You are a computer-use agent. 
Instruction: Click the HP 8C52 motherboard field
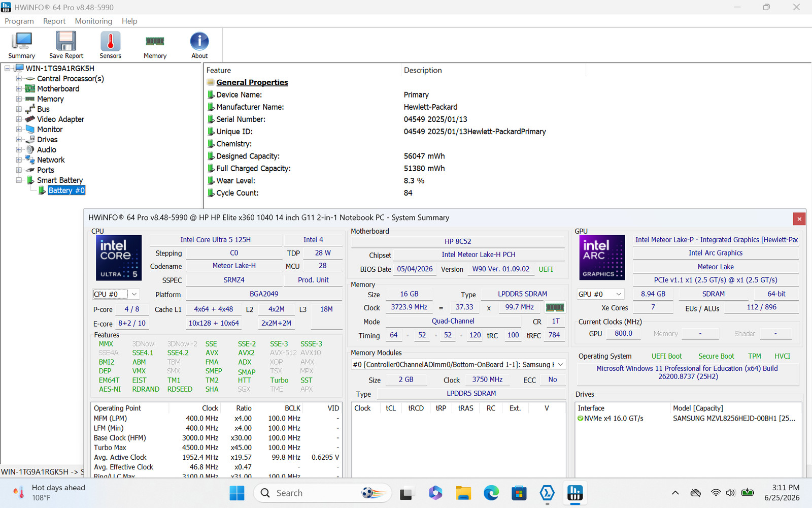click(x=458, y=241)
